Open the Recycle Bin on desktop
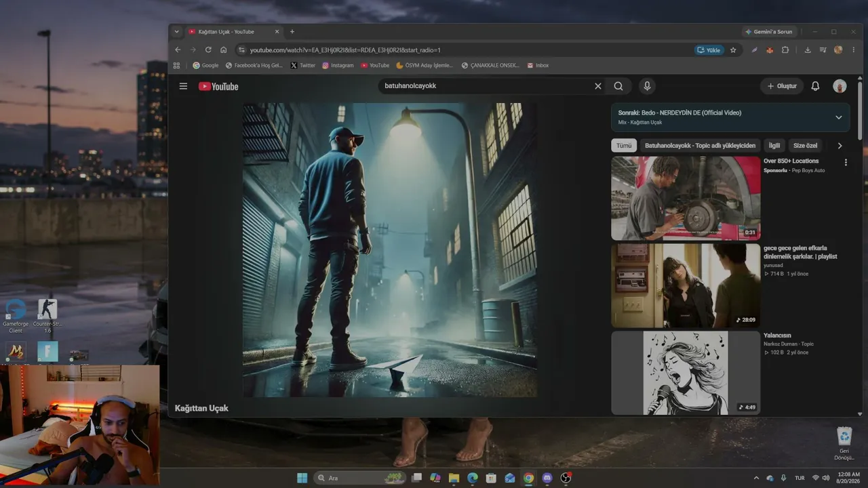The height and width of the screenshot is (488, 868). (844, 444)
